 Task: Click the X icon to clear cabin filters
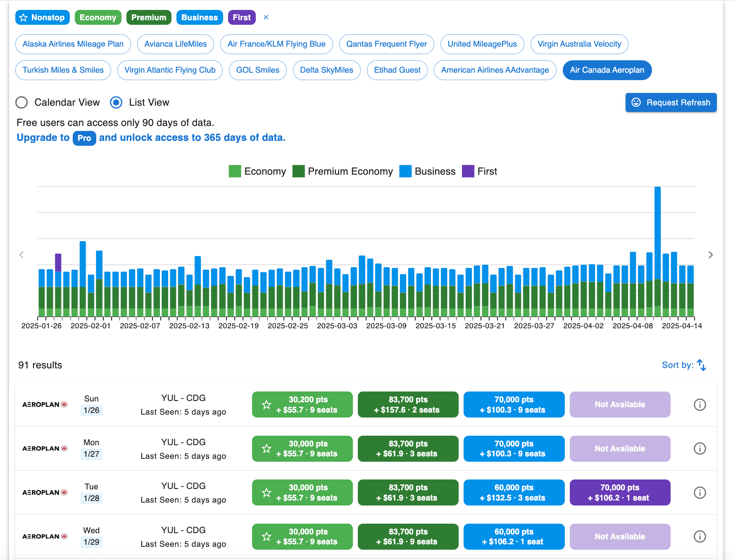266,17
